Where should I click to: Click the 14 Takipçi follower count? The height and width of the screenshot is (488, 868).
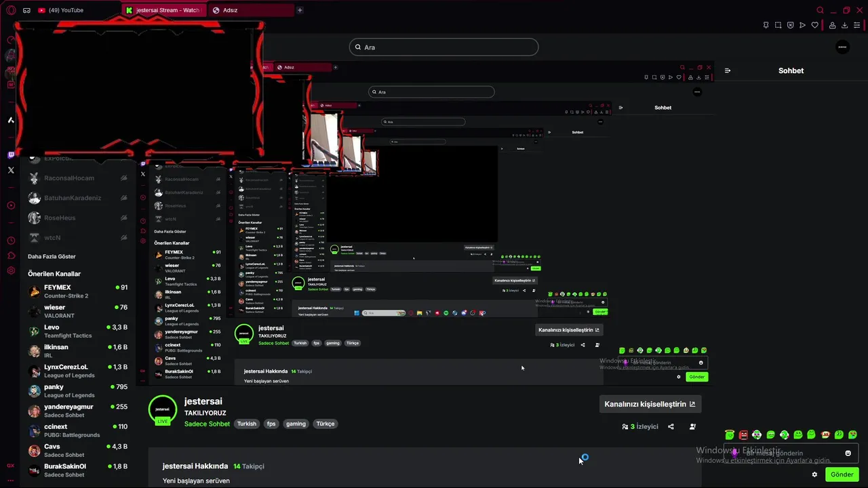249,466
